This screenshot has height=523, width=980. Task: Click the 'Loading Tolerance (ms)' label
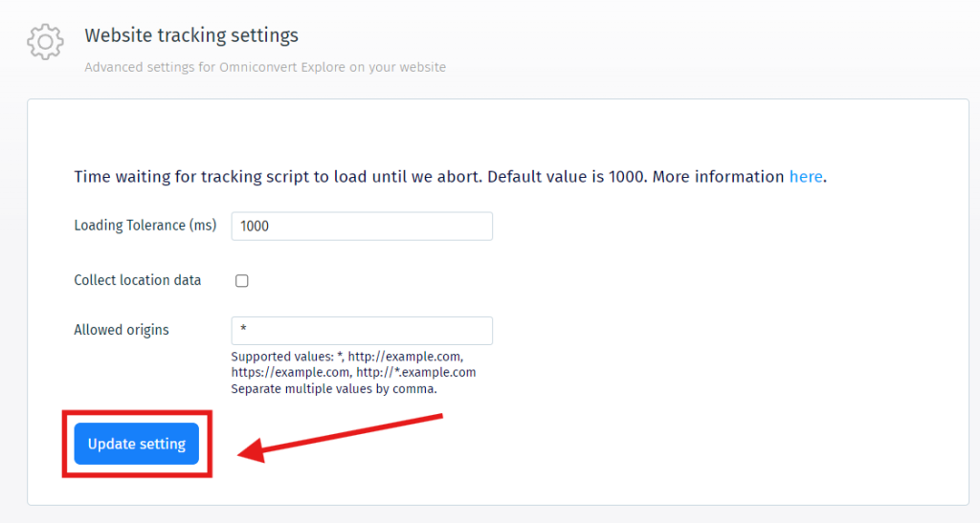[145, 226]
